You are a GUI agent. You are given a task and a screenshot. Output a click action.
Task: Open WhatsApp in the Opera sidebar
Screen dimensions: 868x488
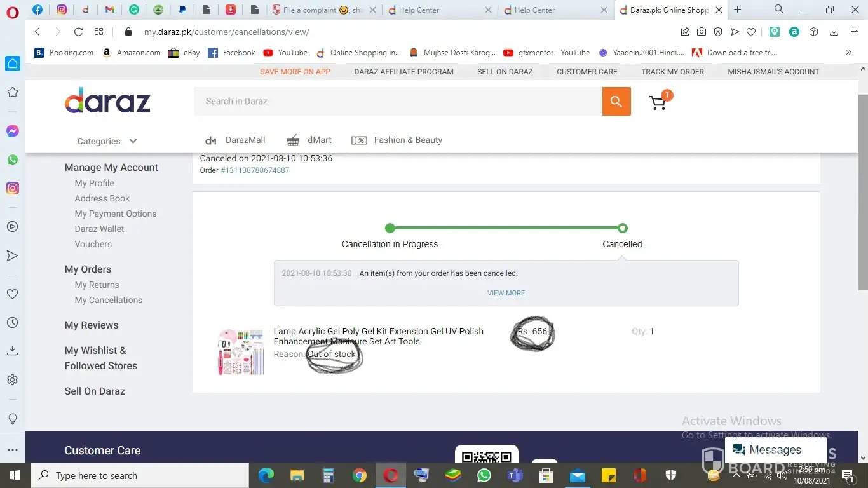12,159
